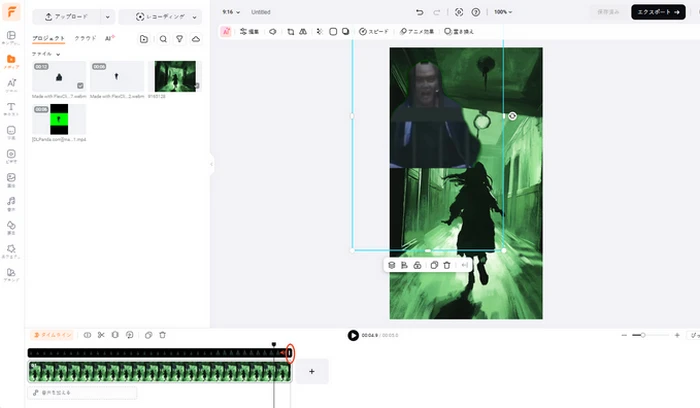Viewport: 700px width, 408px height.
Task: Zoom in timeline with plus button
Action: point(677,335)
